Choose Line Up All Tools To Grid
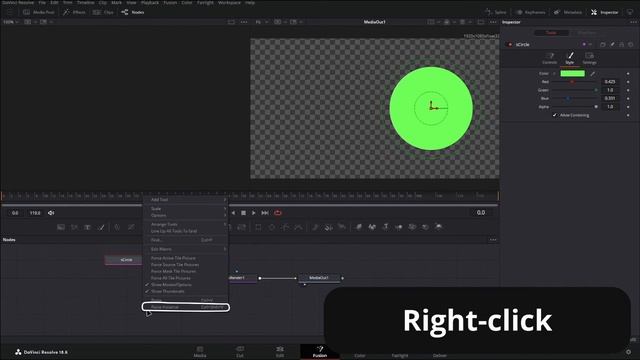The image size is (640, 360). [185, 231]
